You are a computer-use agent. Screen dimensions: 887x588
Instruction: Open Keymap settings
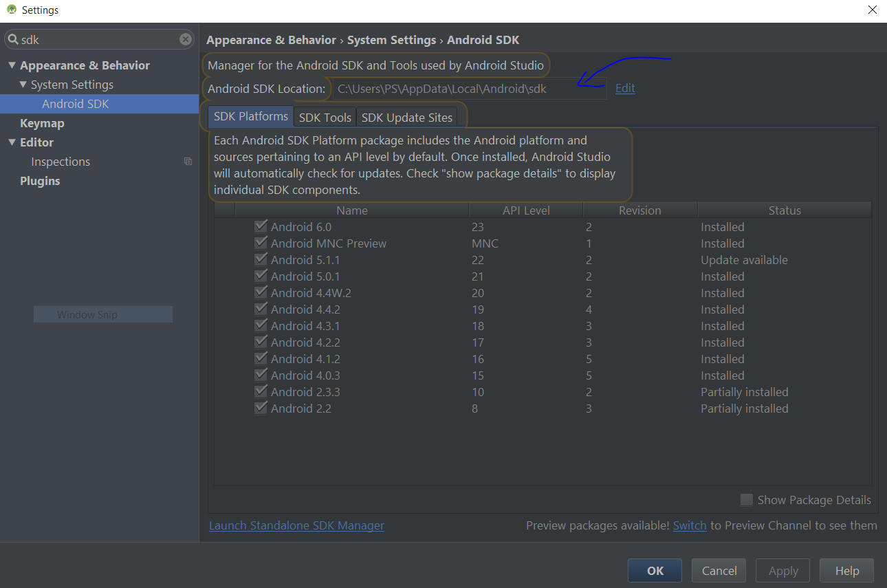pyautogui.click(x=42, y=123)
